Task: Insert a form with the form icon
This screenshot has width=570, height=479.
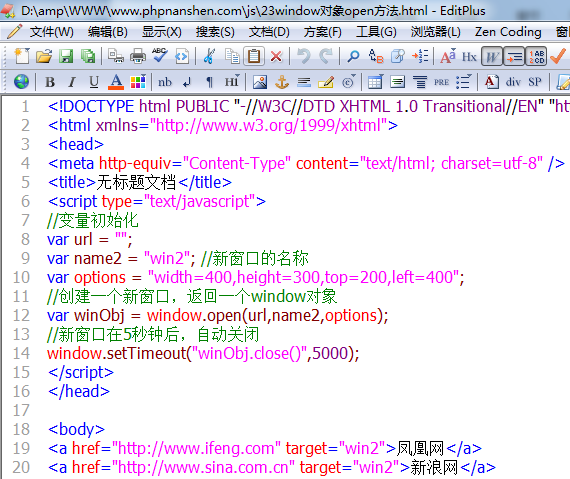Action: (397, 82)
